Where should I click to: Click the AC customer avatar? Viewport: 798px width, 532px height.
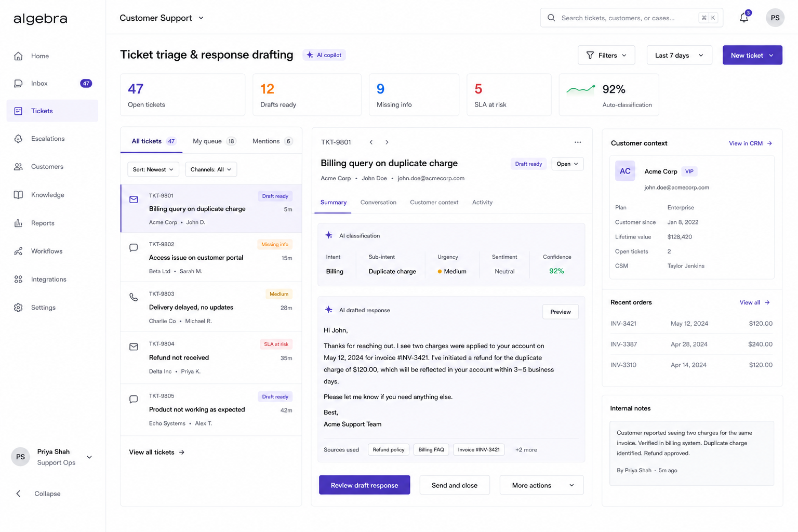pos(625,171)
